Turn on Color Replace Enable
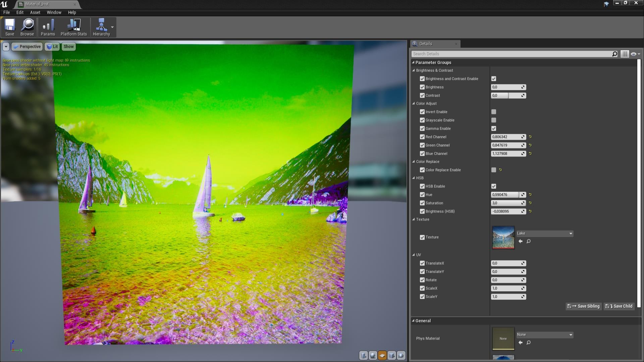The image size is (644, 362). pos(493,170)
